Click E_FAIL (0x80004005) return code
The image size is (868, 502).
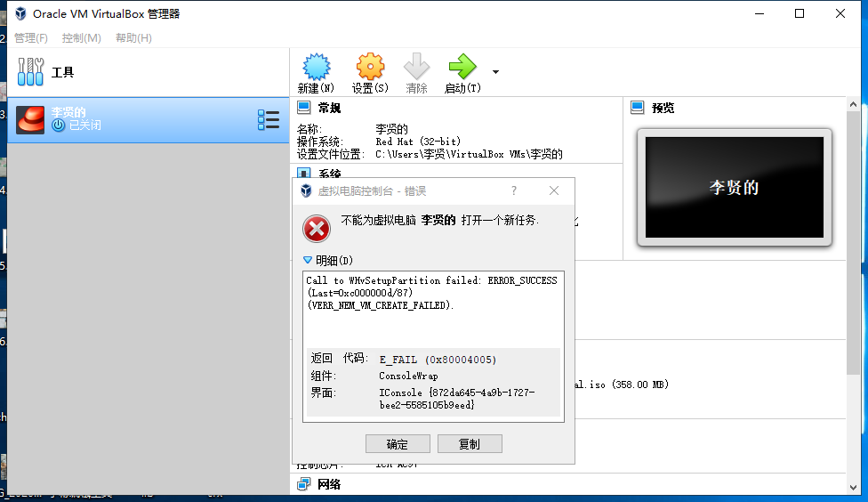tap(438, 360)
